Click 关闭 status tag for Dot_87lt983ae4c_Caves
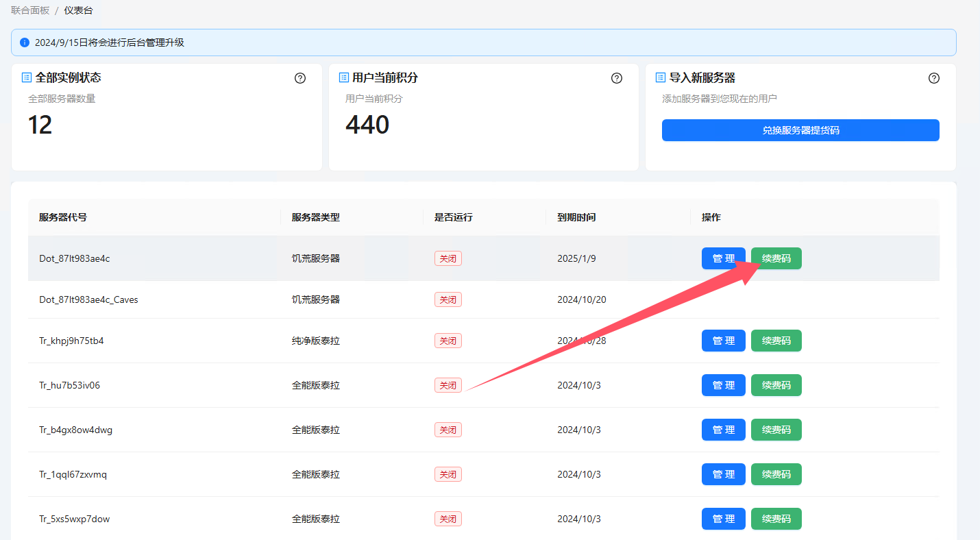 448,299
